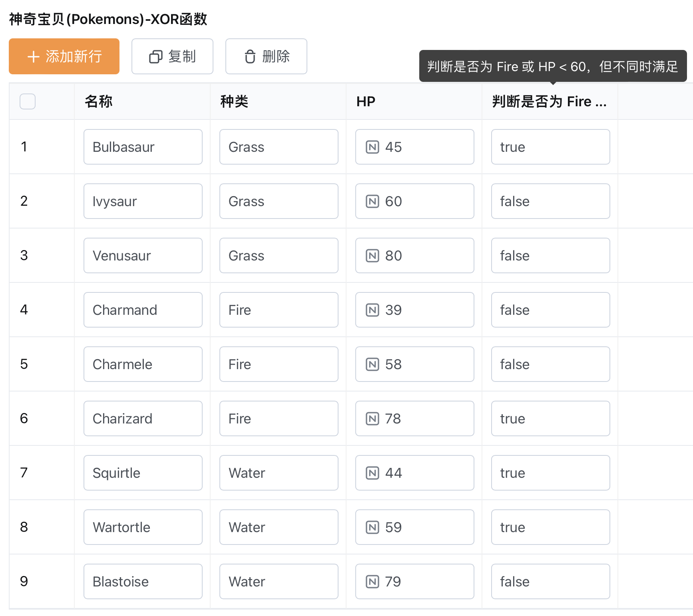The width and height of the screenshot is (693, 616).
Task: Click the Water type field for Squirtle
Action: [279, 473]
